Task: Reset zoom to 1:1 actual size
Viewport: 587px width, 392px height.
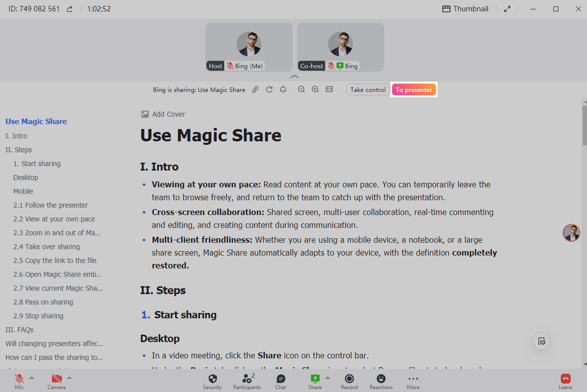Action: (329, 89)
